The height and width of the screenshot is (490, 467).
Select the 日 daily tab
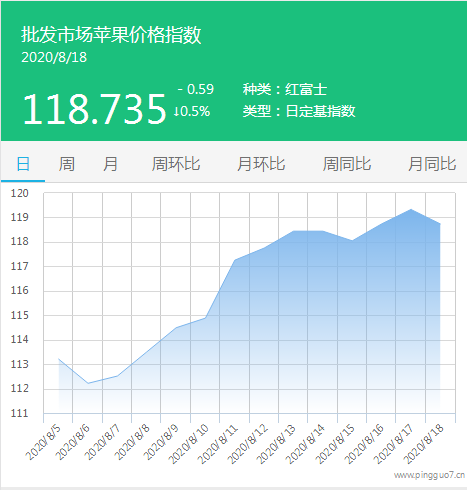(x=23, y=164)
